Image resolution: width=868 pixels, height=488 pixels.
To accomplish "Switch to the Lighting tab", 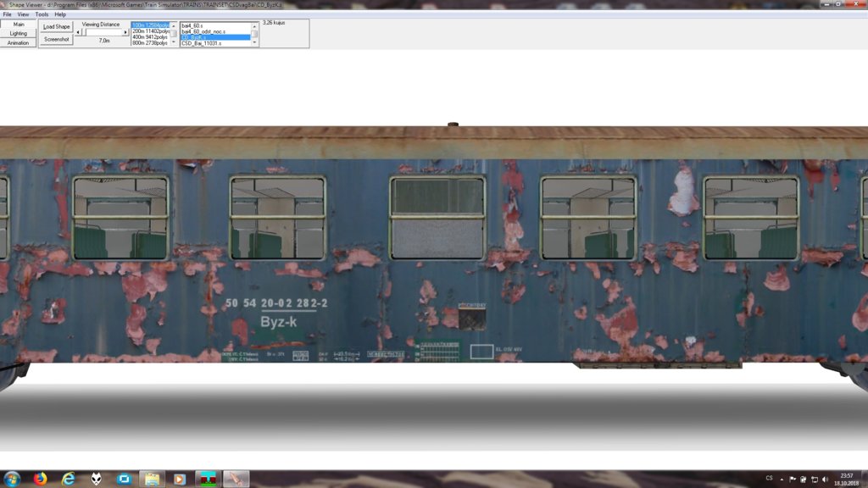I will pos(19,34).
